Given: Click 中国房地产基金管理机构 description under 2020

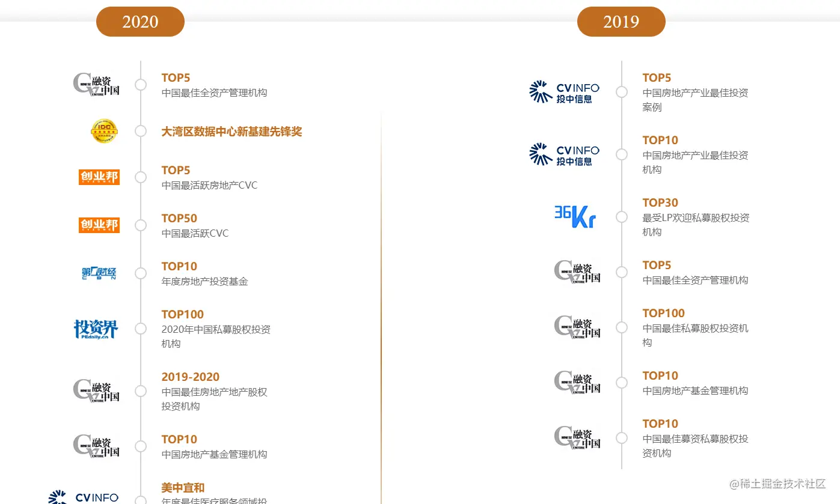Looking at the screenshot, I should pyautogui.click(x=214, y=454).
